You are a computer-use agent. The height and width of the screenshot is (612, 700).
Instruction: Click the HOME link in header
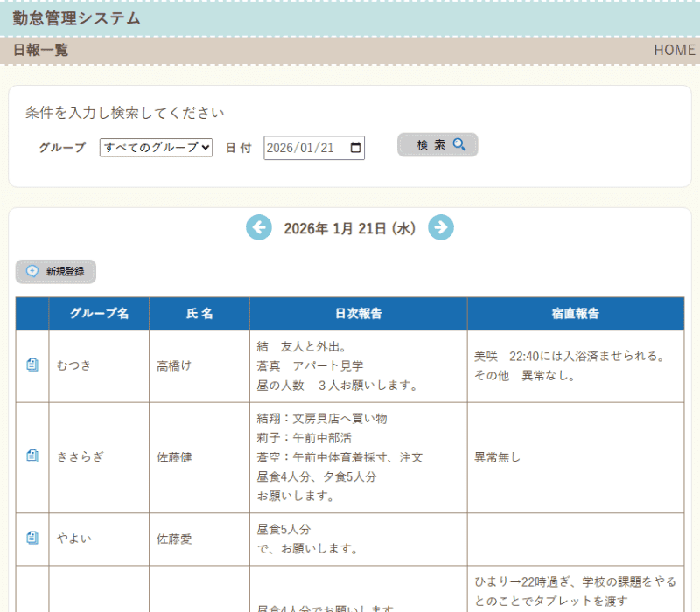[x=674, y=50]
